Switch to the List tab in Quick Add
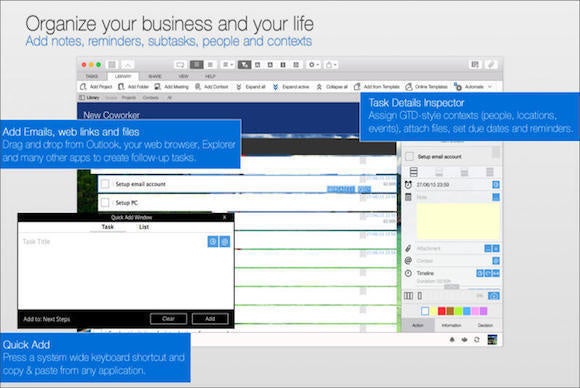The height and width of the screenshot is (388, 580). (x=144, y=227)
